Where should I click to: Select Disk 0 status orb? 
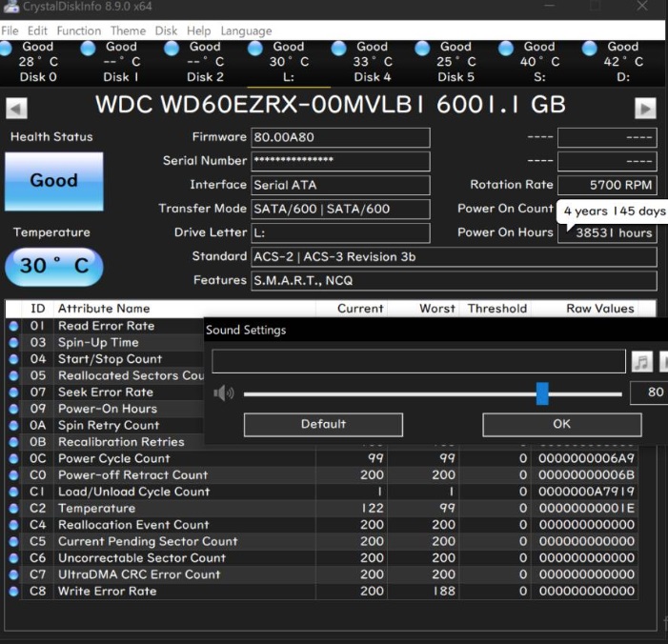pos(10,48)
